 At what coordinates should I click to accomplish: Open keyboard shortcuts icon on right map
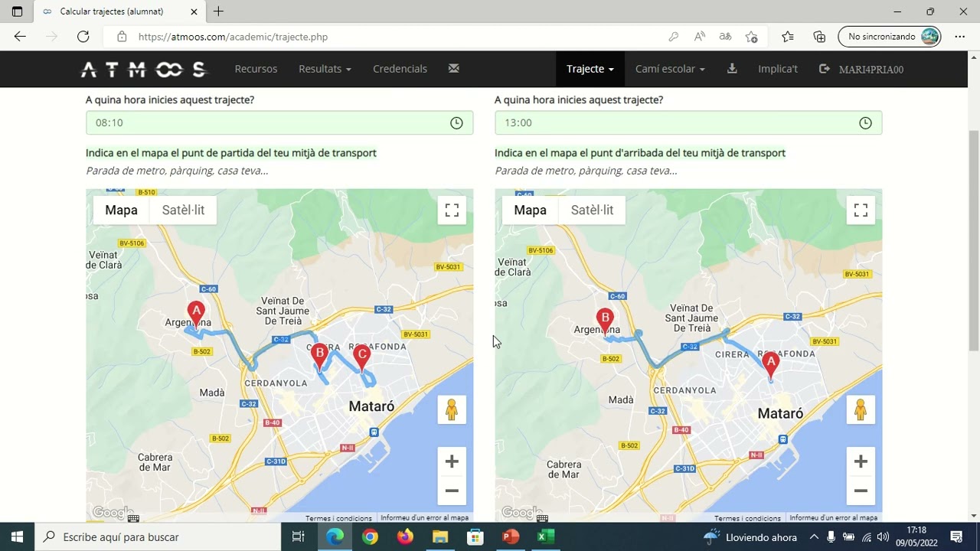(x=542, y=518)
